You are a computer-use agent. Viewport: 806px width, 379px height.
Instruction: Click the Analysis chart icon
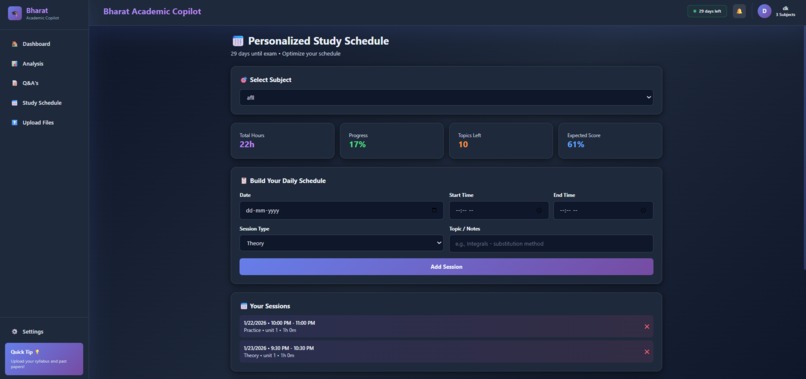(14, 64)
